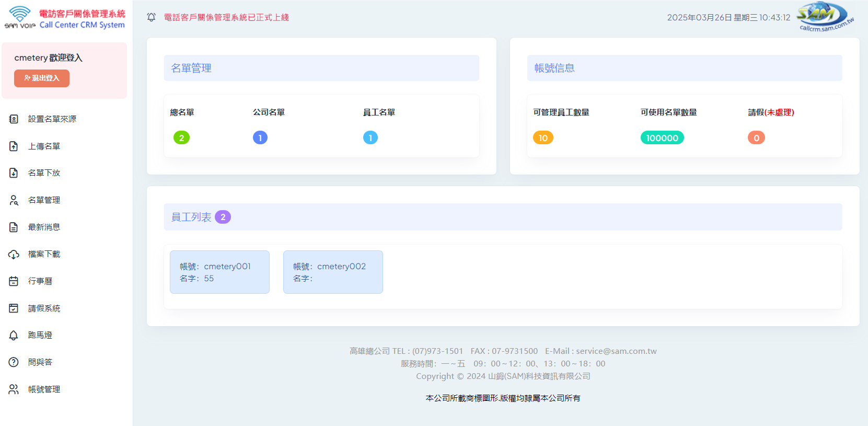
Task: Click the 行事曆 calendar icon
Action: (x=14, y=281)
